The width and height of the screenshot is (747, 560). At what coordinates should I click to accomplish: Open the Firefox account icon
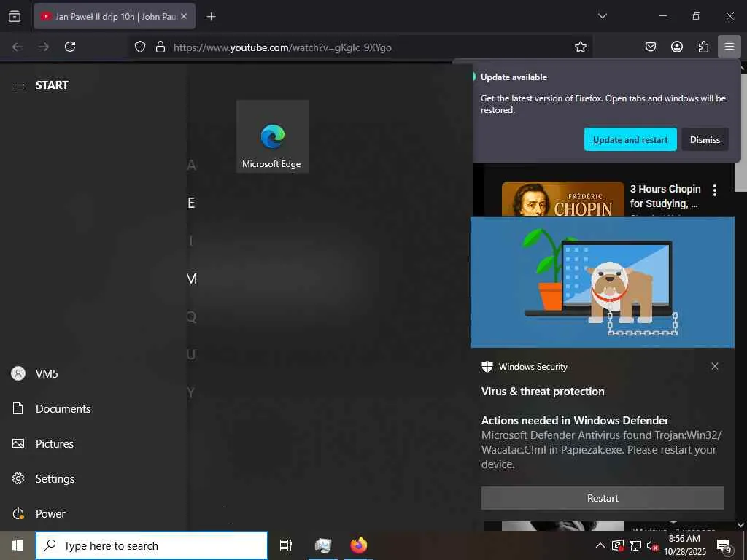click(x=677, y=47)
